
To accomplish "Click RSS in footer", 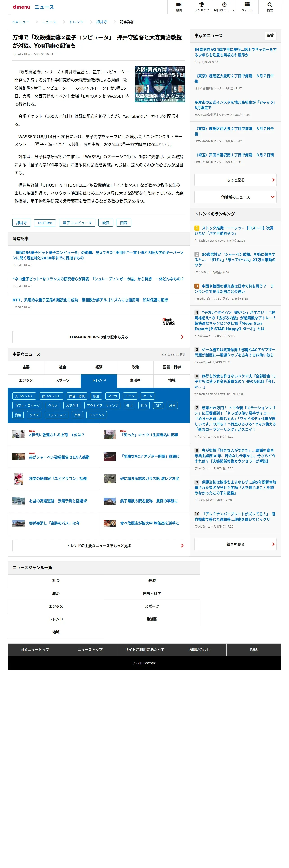I will (x=254, y=650).
